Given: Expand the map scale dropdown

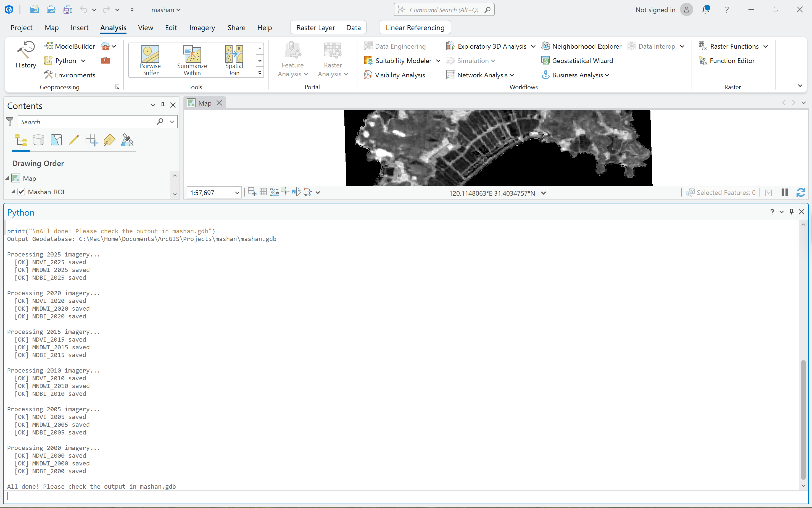Looking at the screenshot, I should coord(237,193).
